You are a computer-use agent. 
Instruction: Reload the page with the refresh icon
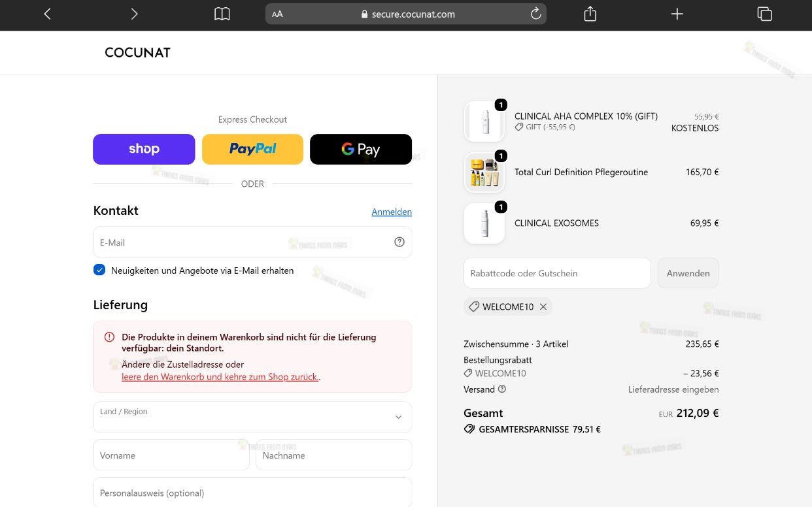point(536,14)
